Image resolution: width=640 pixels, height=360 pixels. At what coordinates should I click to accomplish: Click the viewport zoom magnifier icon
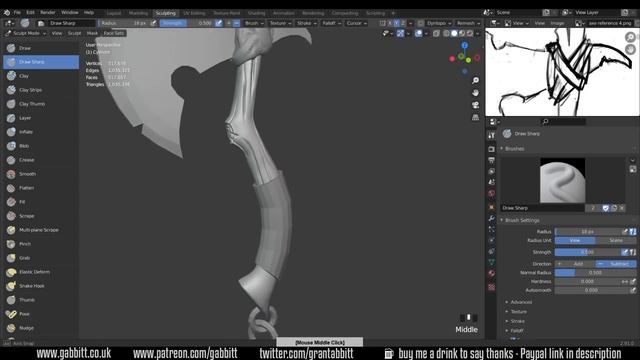pyautogui.click(x=476, y=80)
